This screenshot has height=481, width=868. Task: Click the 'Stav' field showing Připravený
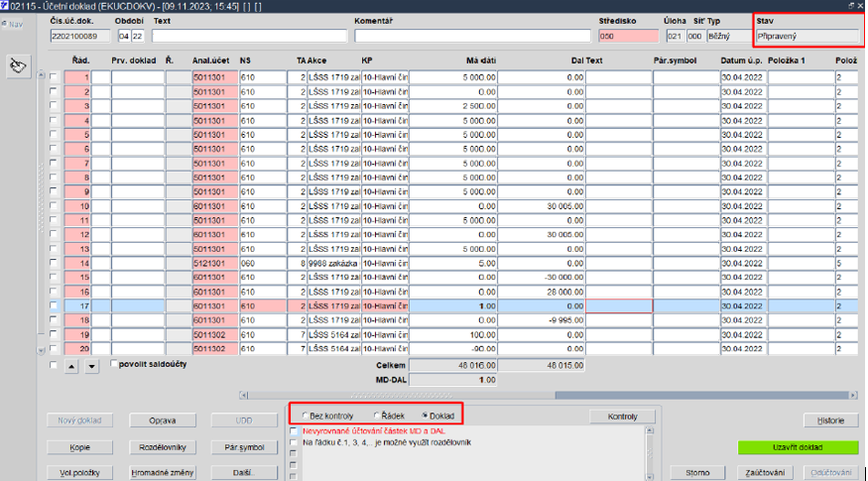point(807,36)
